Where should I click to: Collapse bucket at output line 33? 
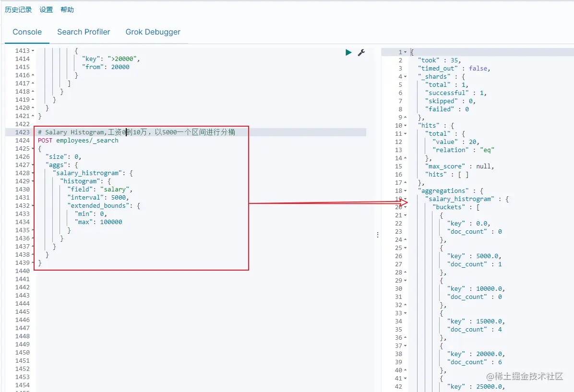405,313
